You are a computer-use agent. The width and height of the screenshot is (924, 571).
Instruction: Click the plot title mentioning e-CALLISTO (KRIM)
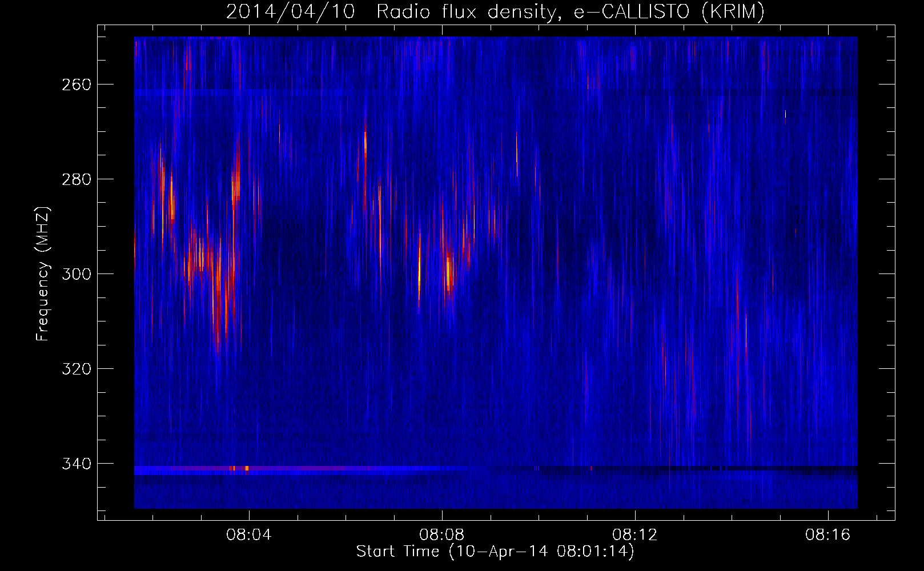tap(495, 11)
